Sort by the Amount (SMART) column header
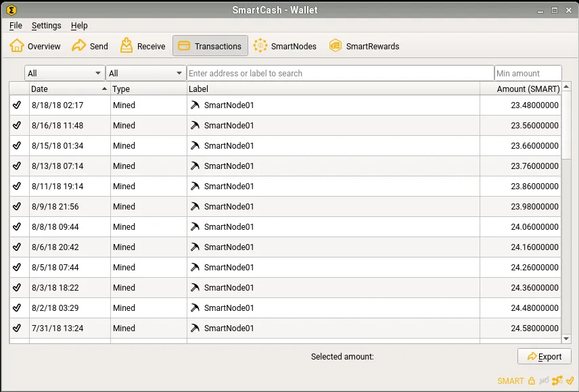Image resolution: width=579 pixels, height=392 pixels. [x=520, y=89]
